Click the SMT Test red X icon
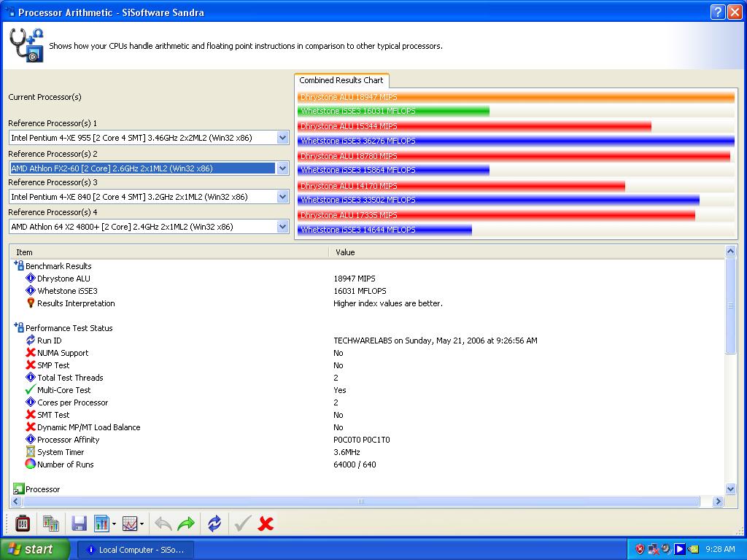 tap(31, 415)
